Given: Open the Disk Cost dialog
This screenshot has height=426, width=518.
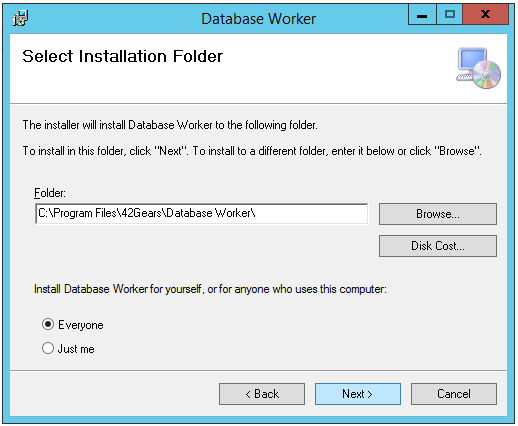Looking at the screenshot, I should tap(438, 246).
